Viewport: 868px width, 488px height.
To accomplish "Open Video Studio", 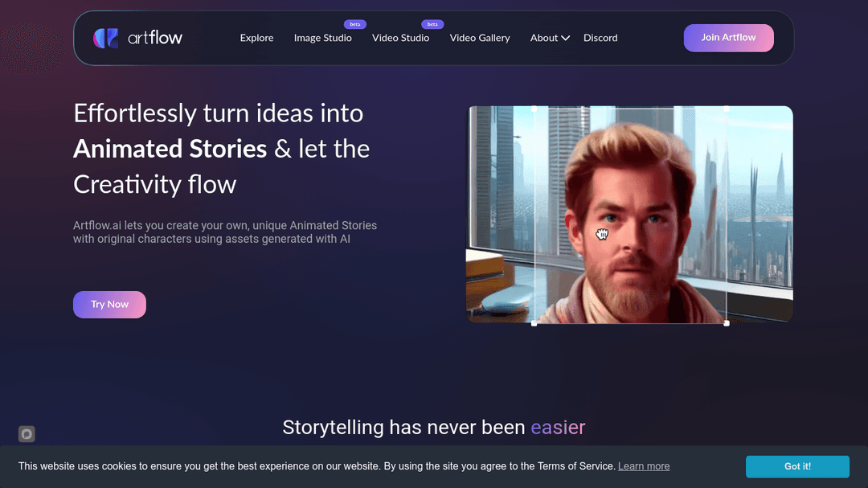I will (x=400, y=38).
